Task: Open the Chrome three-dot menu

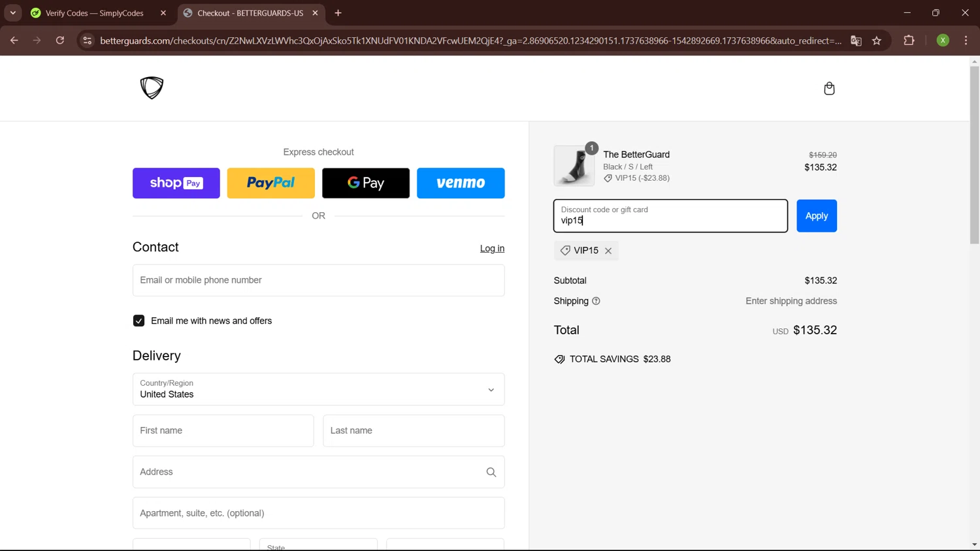Action: click(x=966, y=40)
